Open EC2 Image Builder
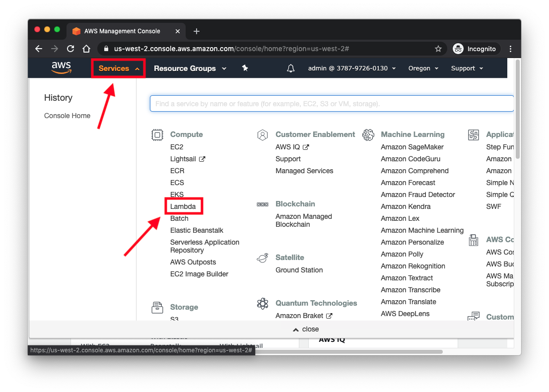 199,274
